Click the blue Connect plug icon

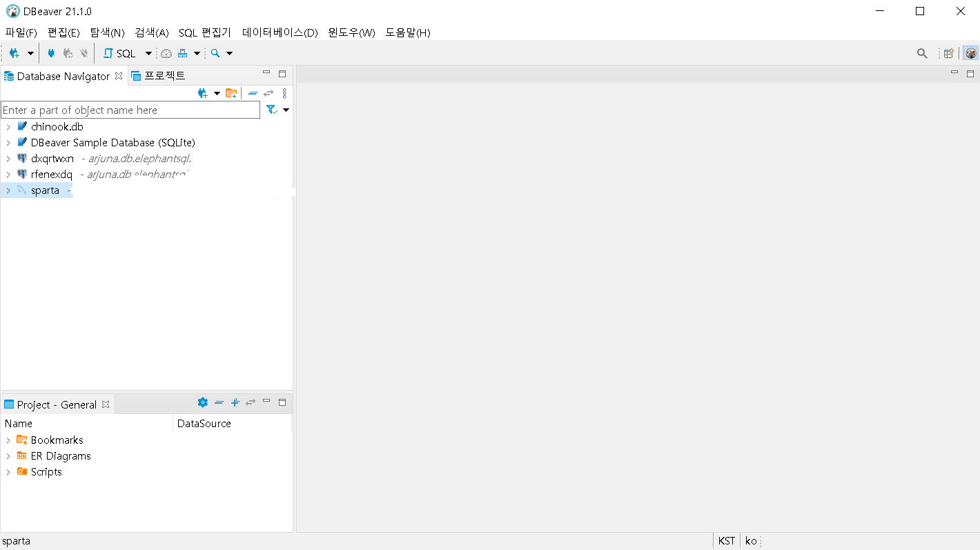50,53
